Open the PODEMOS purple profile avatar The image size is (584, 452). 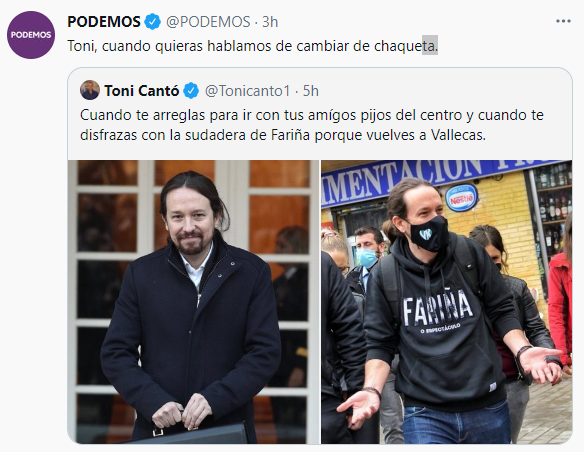pos(31,35)
